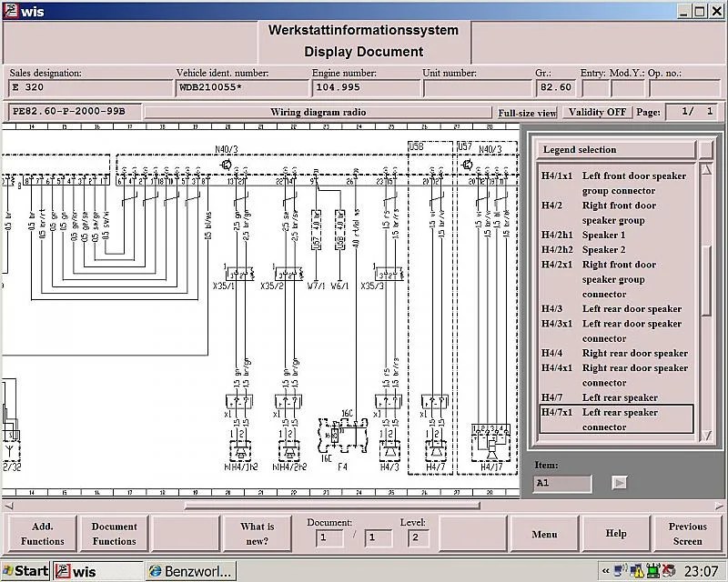Open Document Functions
This screenshot has width=728, height=582.
115,534
